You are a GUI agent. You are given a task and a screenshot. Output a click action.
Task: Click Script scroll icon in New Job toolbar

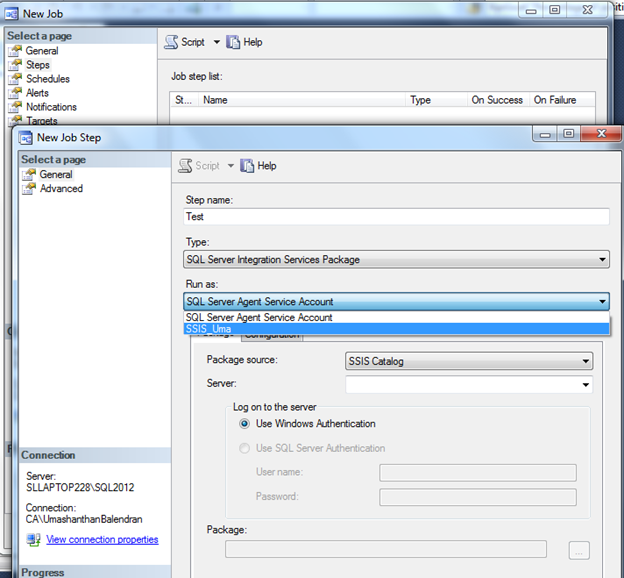(171, 42)
